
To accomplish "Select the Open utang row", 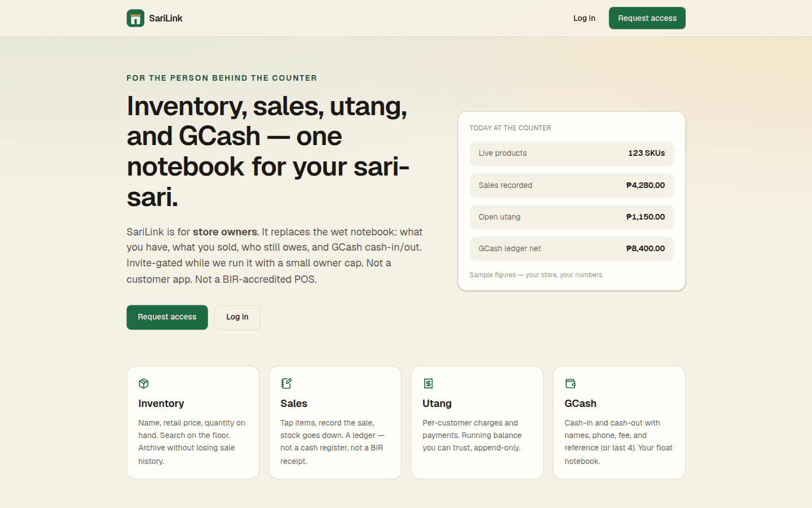I will coord(572,217).
